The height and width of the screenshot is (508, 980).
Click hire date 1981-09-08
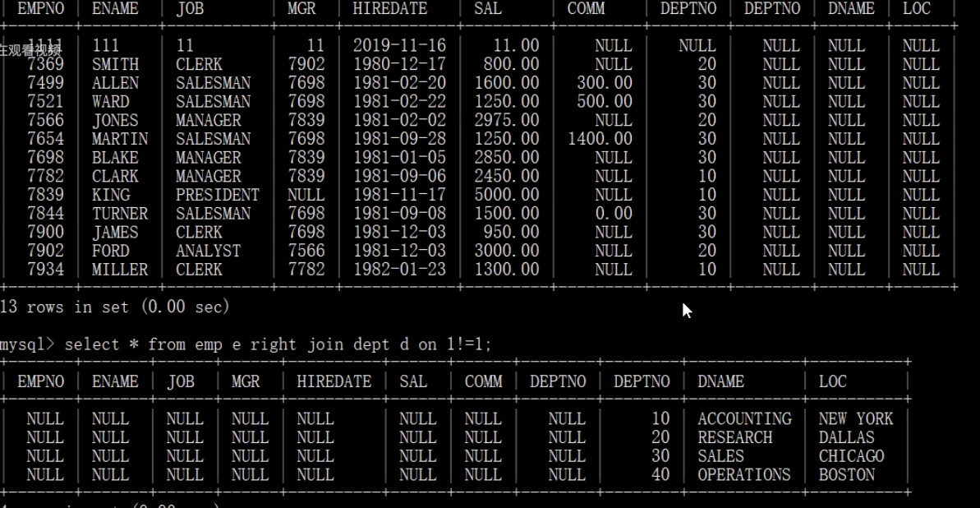pos(399,214)
